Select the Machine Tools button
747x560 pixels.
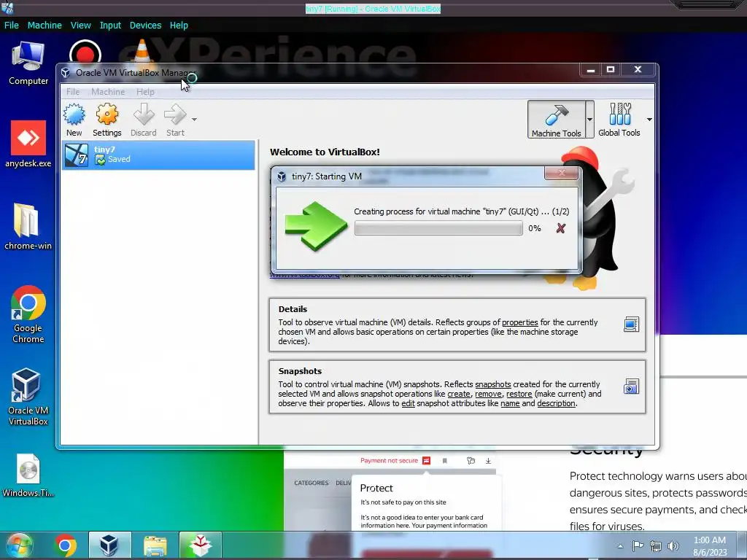(557, 120)
